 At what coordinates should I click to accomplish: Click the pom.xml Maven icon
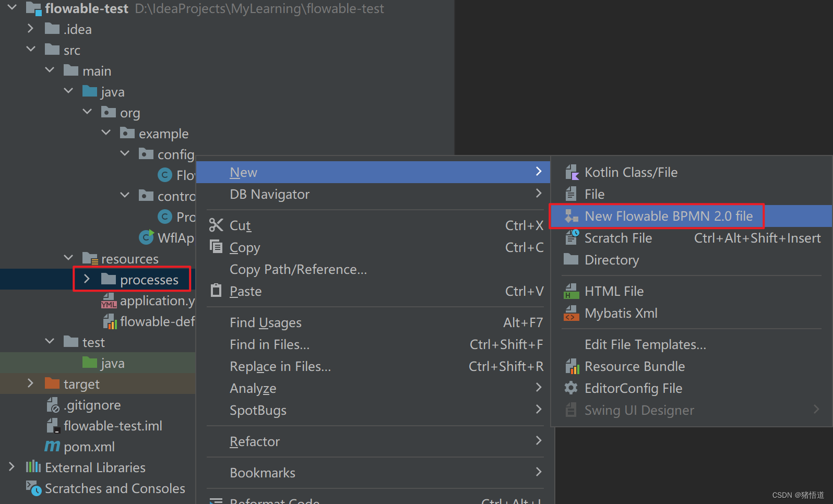[x=52, y=447]
